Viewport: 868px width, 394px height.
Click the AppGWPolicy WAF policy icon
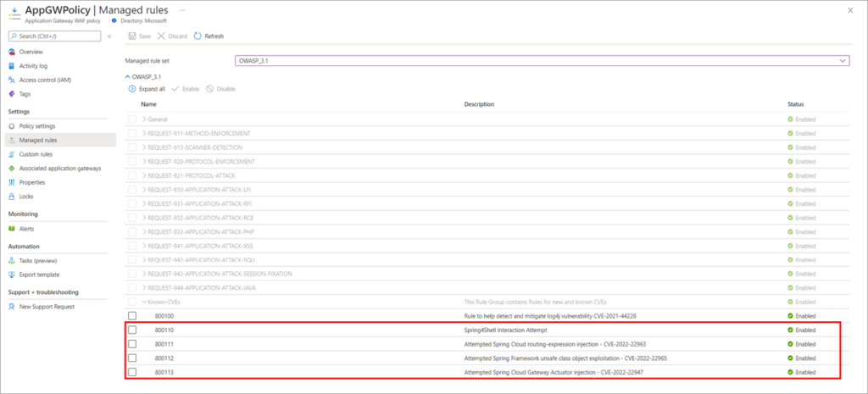pos(14,14)
